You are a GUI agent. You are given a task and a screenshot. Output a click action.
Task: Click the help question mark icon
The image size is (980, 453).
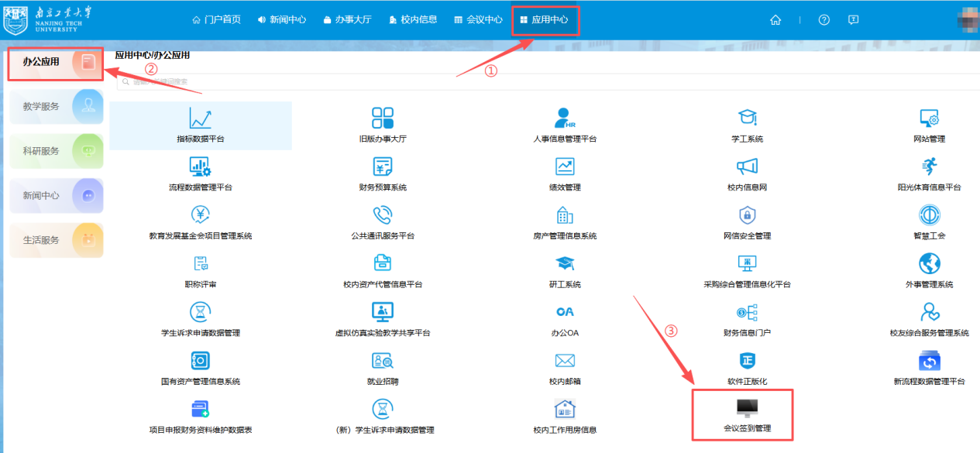(x=824, y=20)
